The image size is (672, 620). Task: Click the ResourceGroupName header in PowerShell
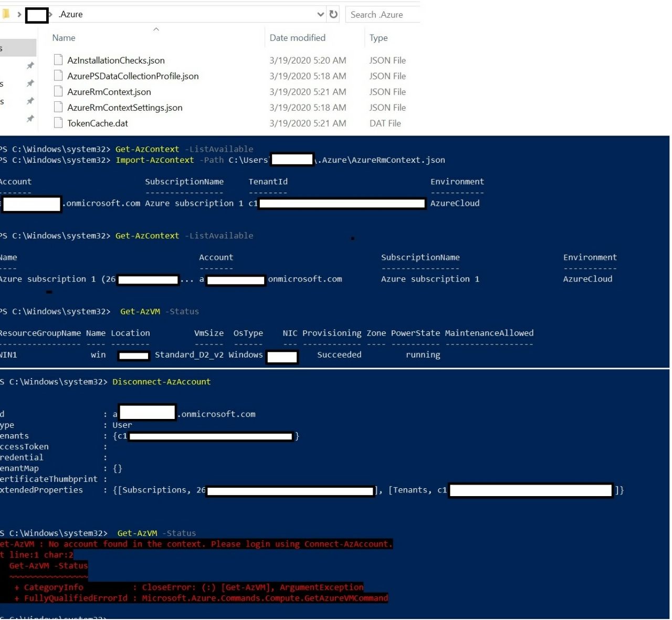(x=40, y=333)
